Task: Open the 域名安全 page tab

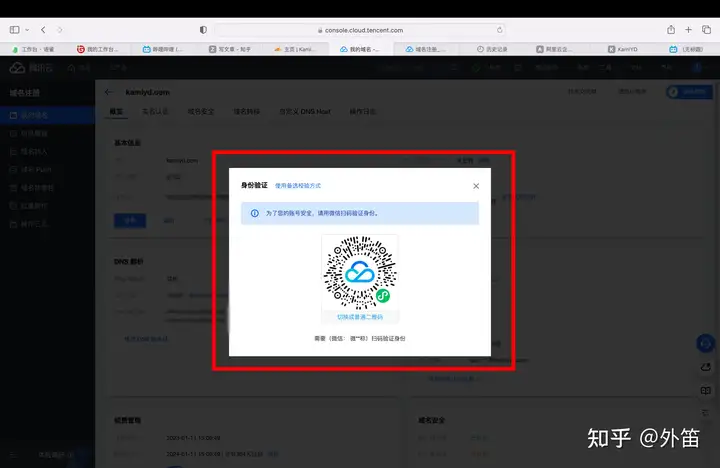Action: (201, 112)
